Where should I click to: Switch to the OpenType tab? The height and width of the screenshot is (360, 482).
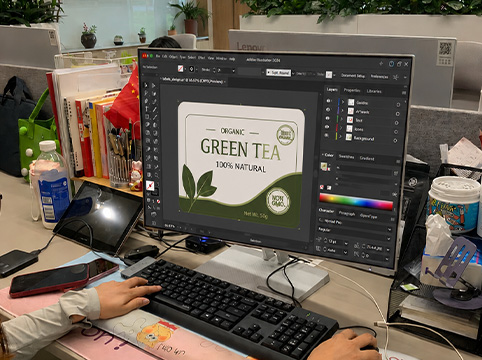click(368, 216)
